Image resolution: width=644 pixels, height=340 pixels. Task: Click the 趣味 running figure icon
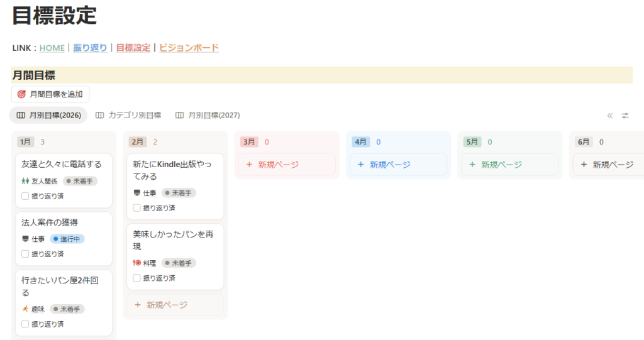click(x=25, y=309)
